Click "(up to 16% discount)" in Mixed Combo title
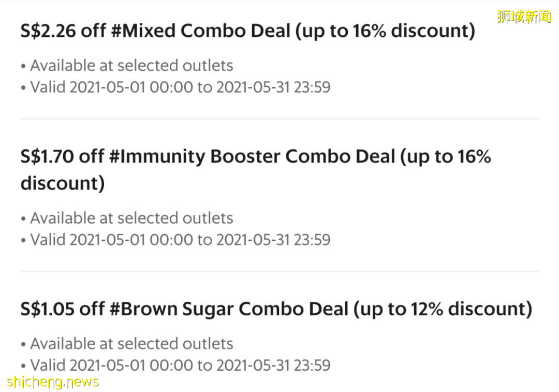The image size is (559, 392). 385,31
